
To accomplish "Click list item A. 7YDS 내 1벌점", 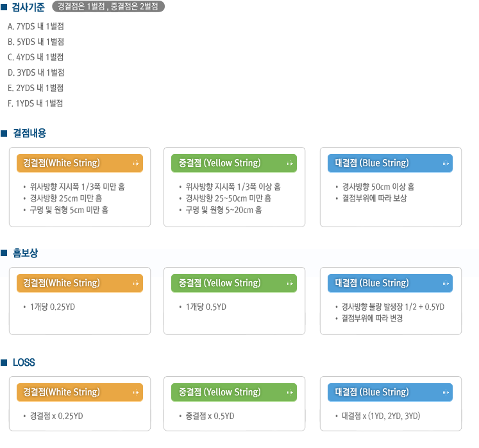I will click(x=36, y=26).
